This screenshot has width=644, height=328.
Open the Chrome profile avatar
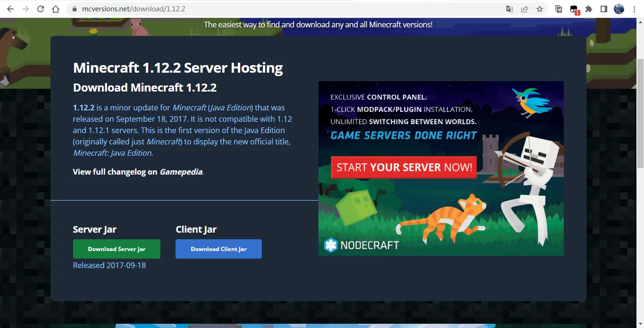click(619, 9)
